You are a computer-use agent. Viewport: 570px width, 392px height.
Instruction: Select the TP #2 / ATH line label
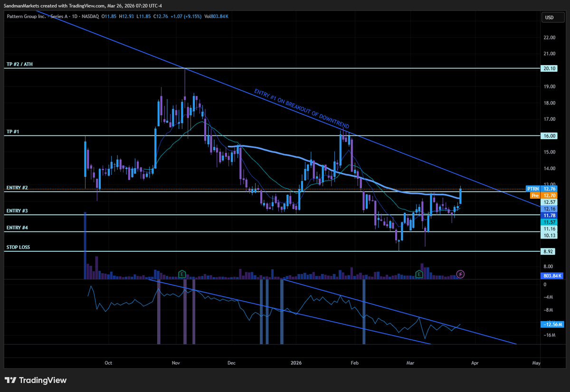pos(19,64)
